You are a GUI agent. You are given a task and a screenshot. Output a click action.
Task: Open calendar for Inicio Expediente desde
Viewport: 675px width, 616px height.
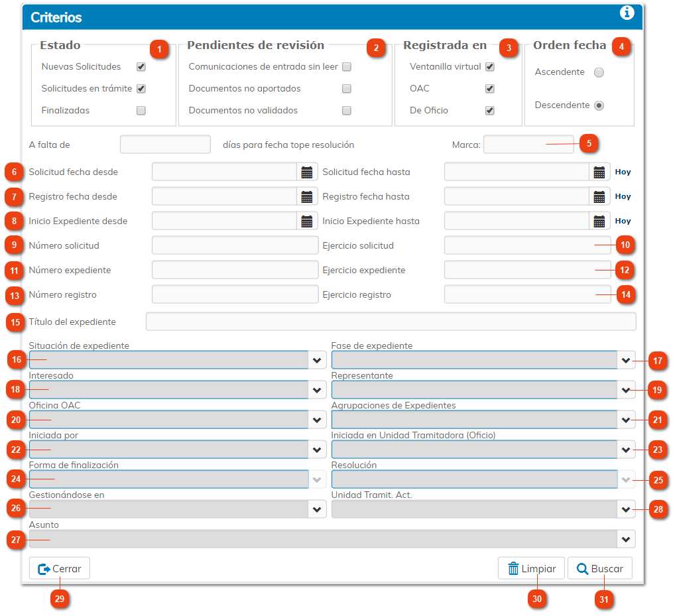pyautogui.click(x=306, y=221)
